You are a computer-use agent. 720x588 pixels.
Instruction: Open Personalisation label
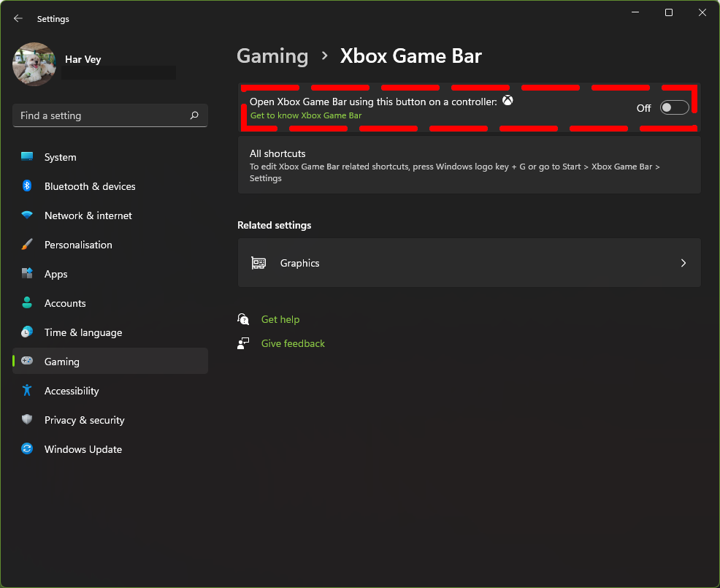pyautogui.click(x=78, y=245)
